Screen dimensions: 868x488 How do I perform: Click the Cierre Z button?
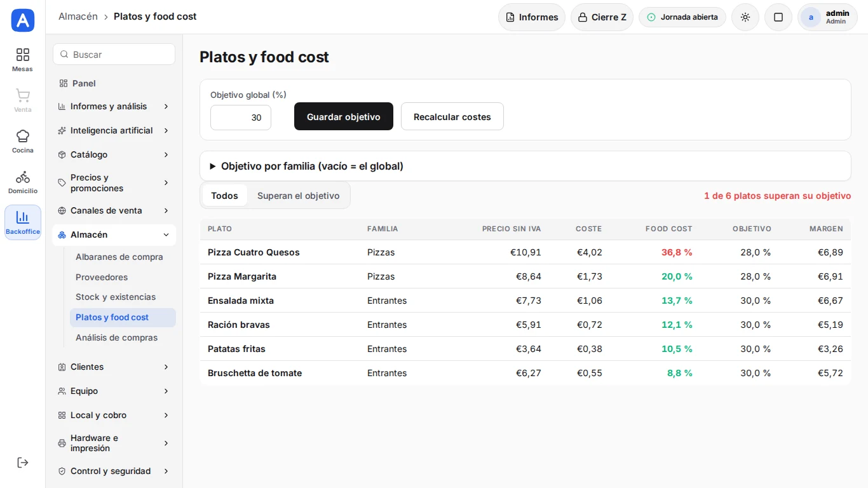(x=602, y=17)
